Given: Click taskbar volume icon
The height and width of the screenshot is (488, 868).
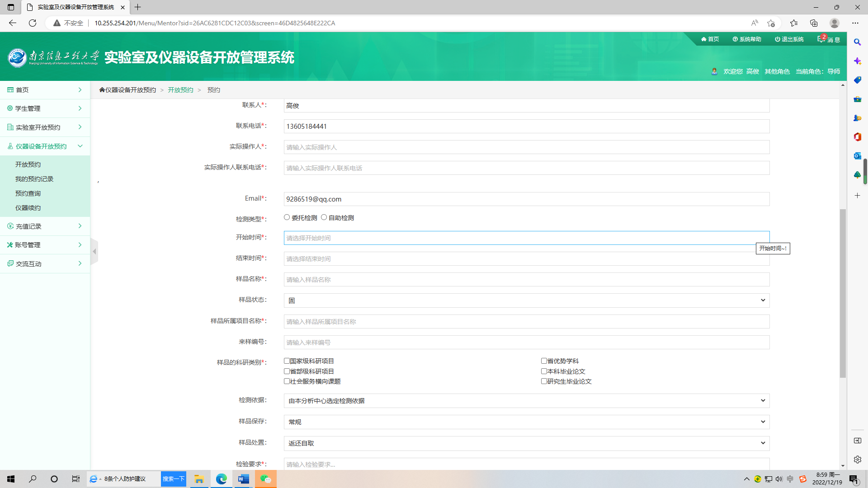Looking at the screenshot, I should coord(779,479).
